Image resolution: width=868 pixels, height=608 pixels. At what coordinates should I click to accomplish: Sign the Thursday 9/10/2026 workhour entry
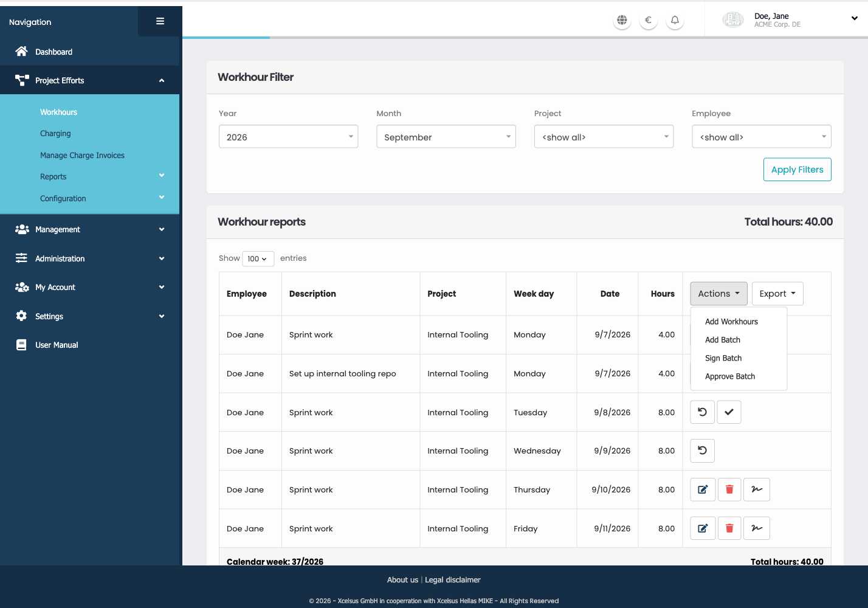757,489
